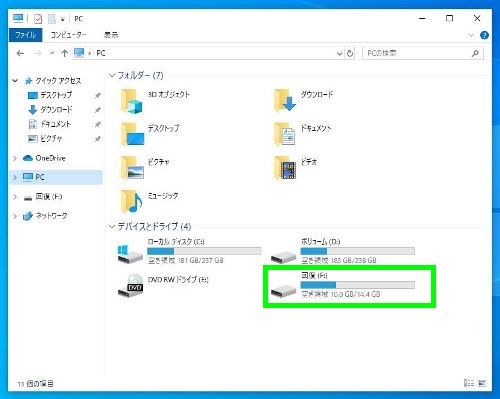Open the address bar history dropdown

tap(339, 53)
